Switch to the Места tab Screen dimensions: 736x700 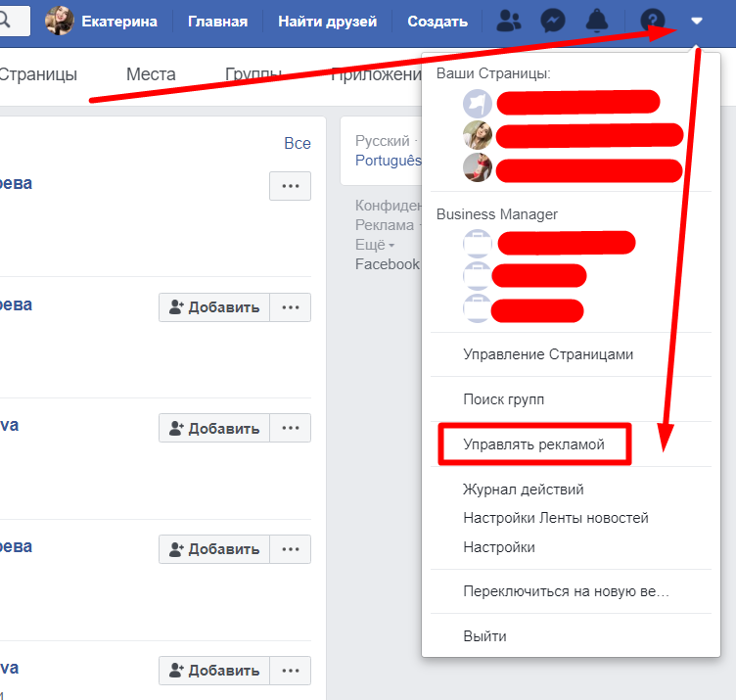pos(151,74)
